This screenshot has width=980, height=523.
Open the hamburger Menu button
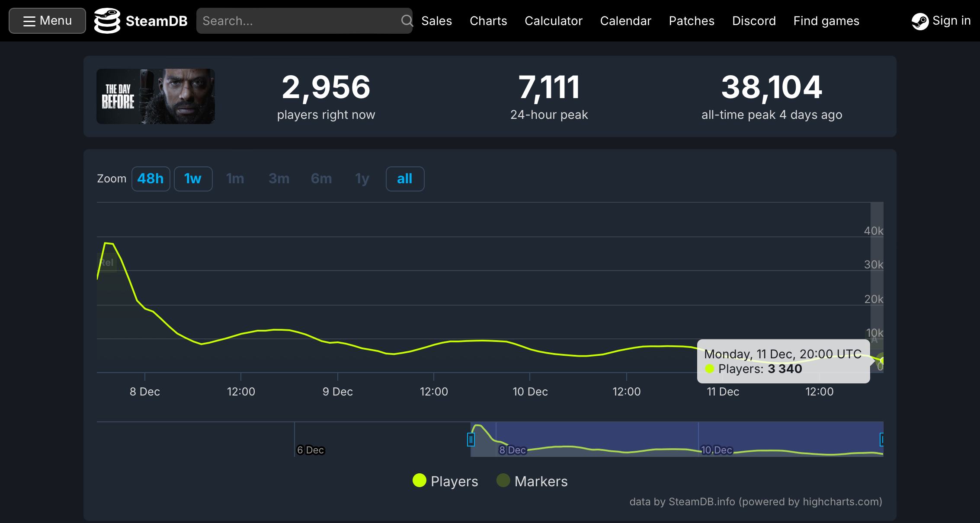click(47, 21)
